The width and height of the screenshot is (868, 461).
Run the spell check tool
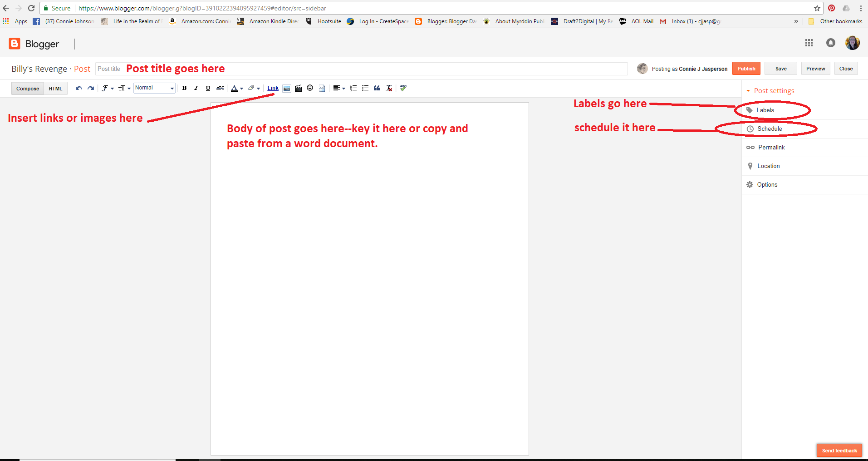[x=403, y=88]
